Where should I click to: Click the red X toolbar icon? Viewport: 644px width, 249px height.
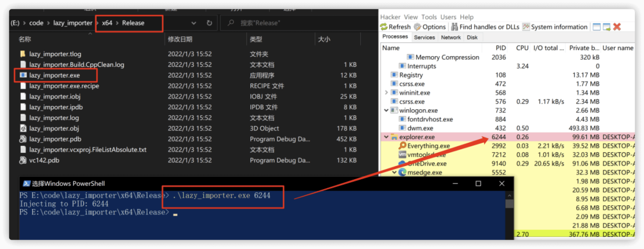(x=617, y=27)
